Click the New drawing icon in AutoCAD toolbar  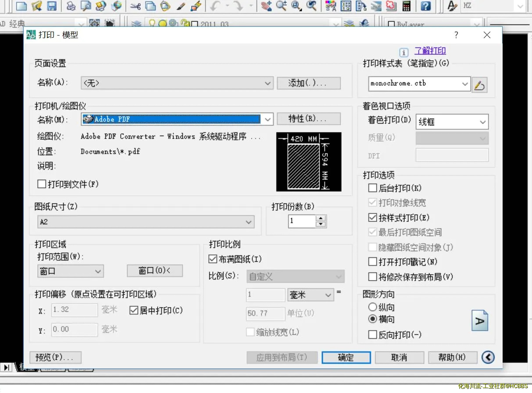point(21,6)
